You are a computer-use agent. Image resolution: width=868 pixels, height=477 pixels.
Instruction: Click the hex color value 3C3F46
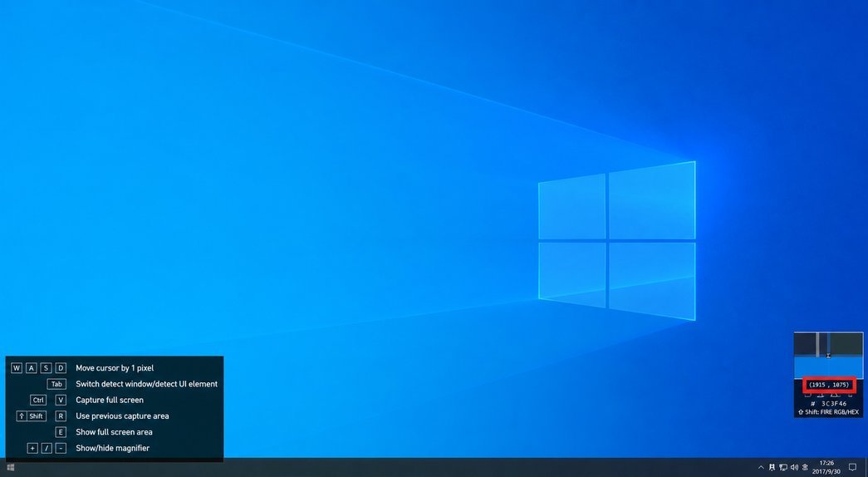[x=834, y=403]
